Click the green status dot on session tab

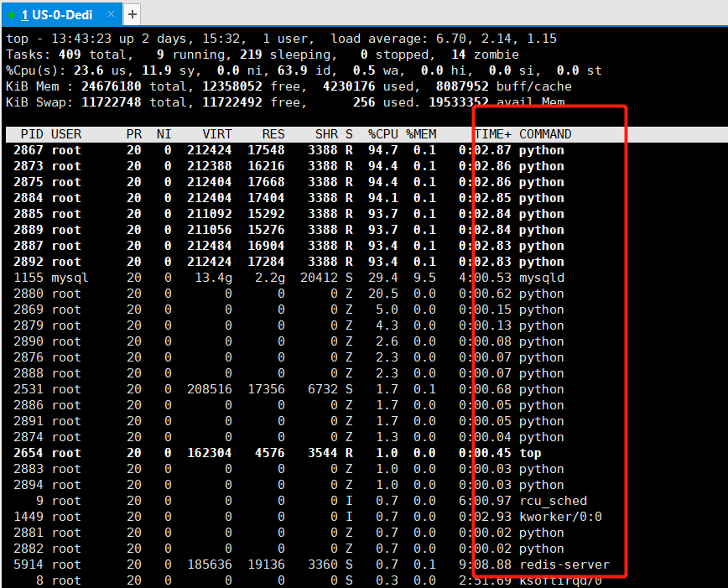tap(12, 15)
